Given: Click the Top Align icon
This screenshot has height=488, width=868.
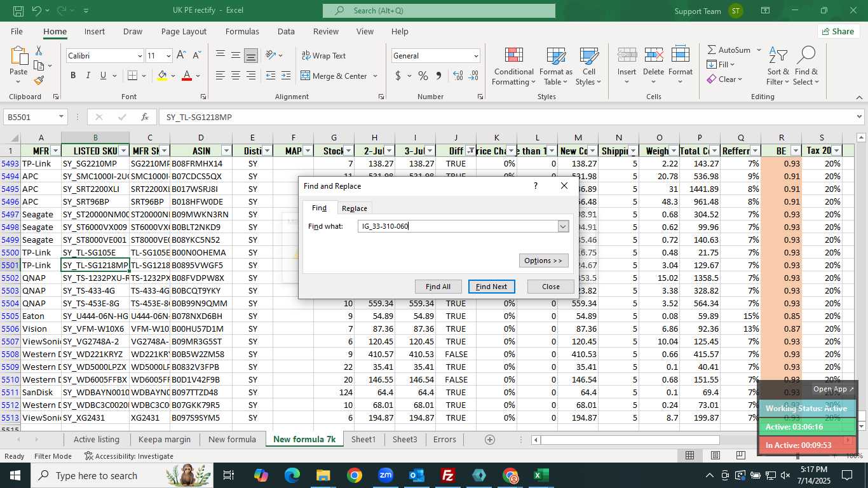Looking at the screenshot, I should coord(220,55).
